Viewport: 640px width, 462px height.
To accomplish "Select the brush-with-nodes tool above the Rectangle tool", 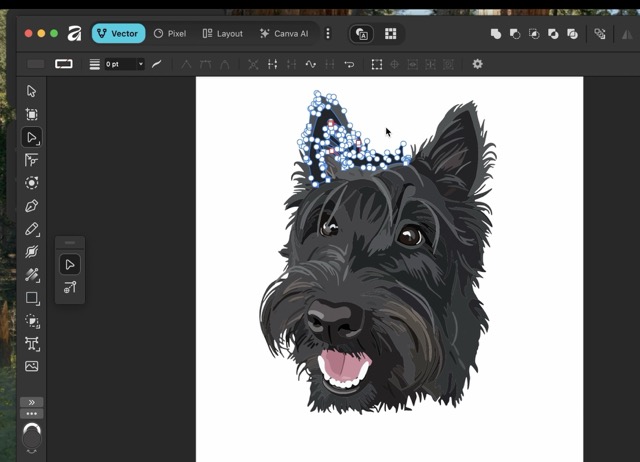I will click(x=31, y=275).
